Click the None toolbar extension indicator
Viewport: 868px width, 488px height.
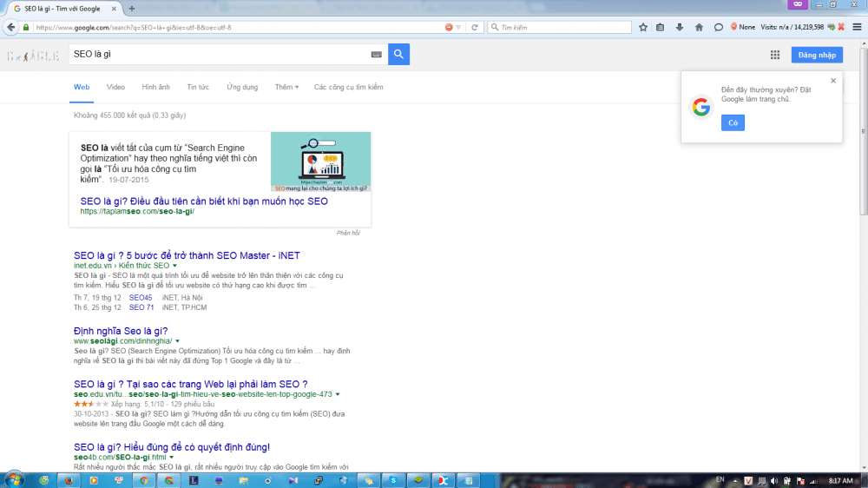[x=743, y=27]
